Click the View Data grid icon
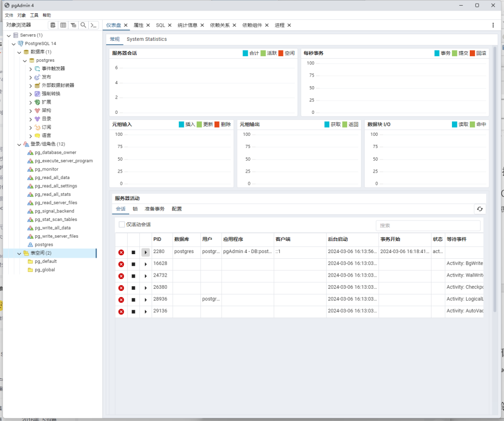The width and height of the screenshot is (504, 421). click(x=63, y=25)
